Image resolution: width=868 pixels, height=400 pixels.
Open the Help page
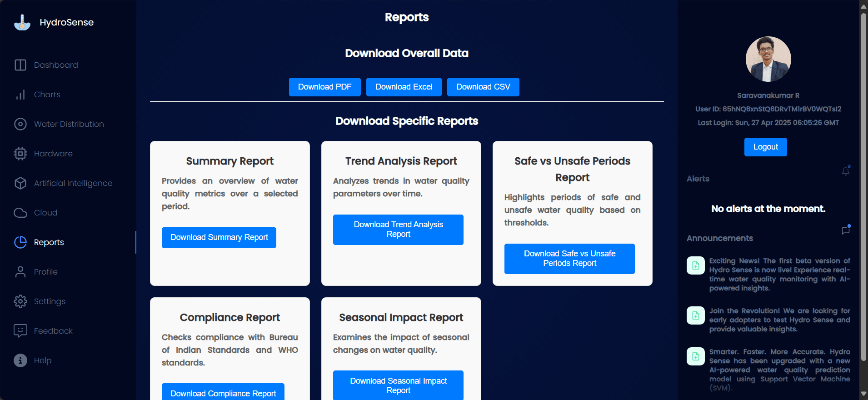(68, 360)
